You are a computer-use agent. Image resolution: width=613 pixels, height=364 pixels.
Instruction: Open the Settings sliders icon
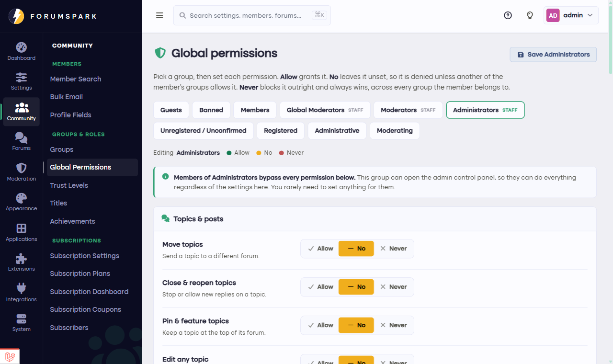21,77
